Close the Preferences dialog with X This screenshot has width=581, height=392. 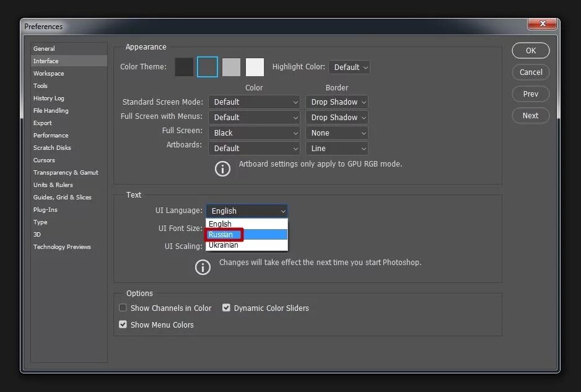(x=542, y=24)
